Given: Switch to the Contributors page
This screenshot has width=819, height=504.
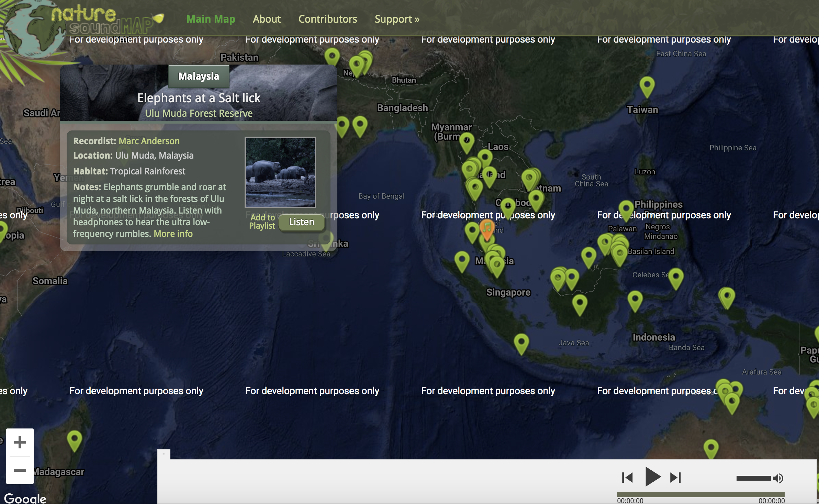Looking at the screenshot, I should pyautogui.click(x=328, y=19).
